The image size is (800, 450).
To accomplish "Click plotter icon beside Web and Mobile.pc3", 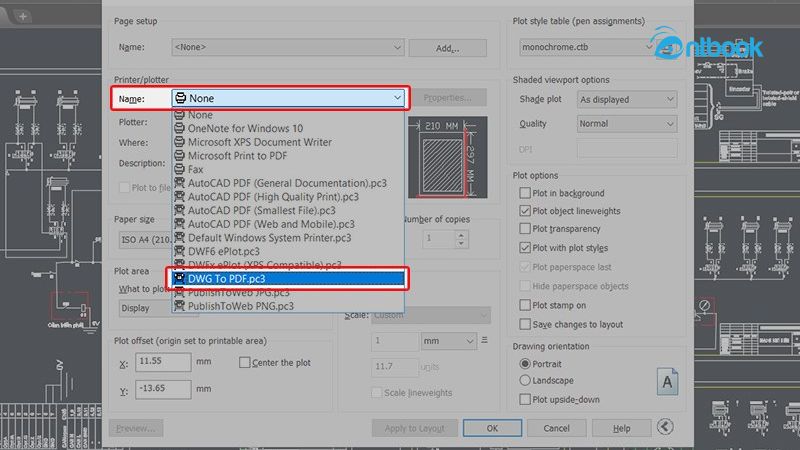I will pos(179,224).
